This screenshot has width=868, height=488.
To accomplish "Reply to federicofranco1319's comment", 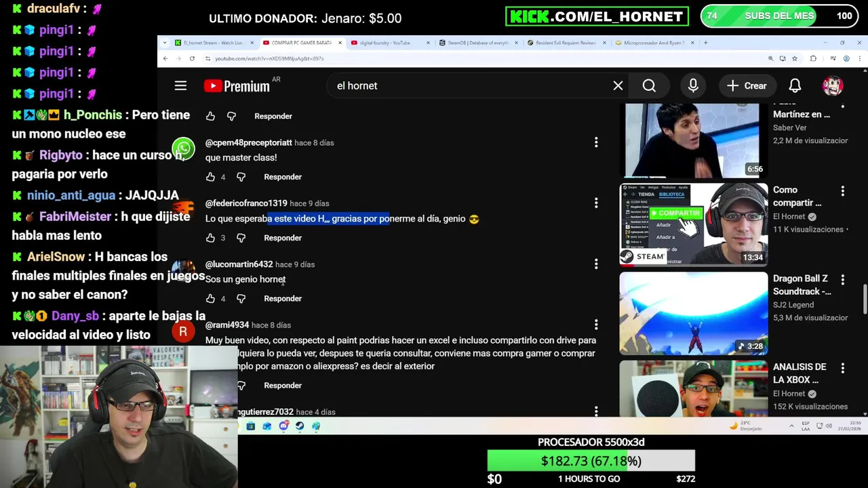I will [283, 238].
